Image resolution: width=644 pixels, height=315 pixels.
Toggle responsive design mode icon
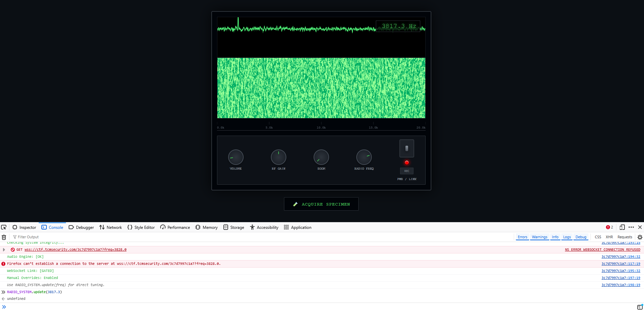[622, 228]
